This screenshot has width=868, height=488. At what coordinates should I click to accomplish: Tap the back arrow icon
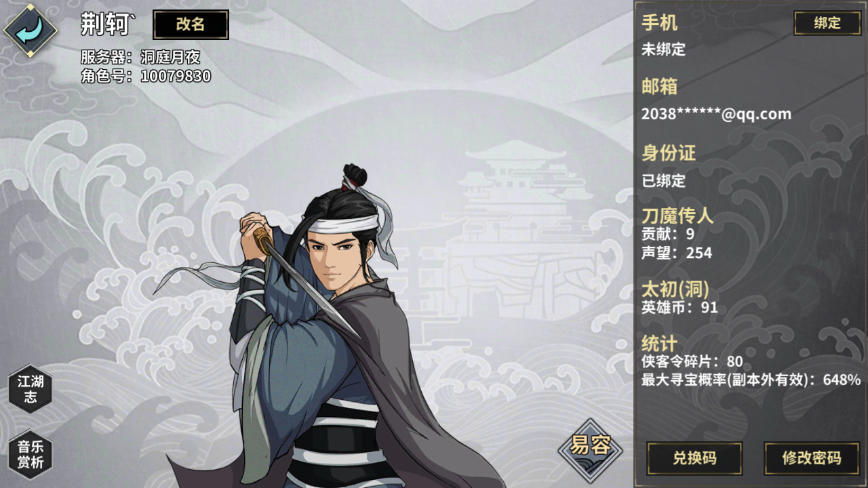(x=31, y=30)
